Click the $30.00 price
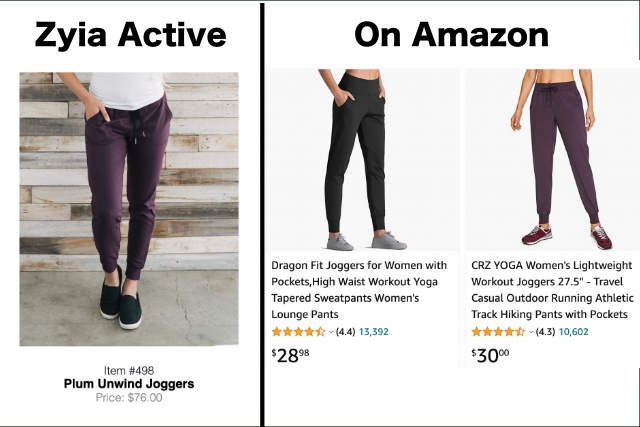Image resolution: width=640 pixels, height=427 pixels. point(490,355)
